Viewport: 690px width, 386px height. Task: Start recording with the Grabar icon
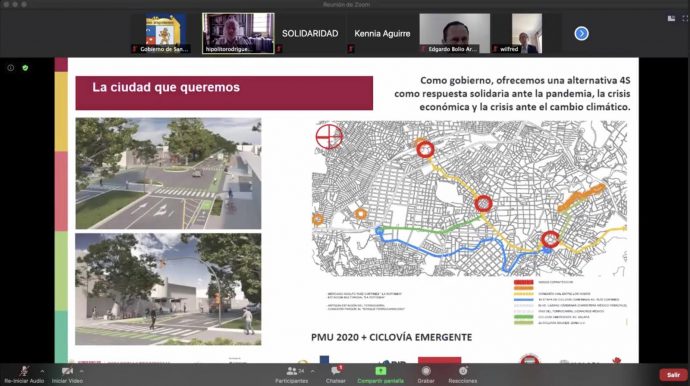(426, 371)
